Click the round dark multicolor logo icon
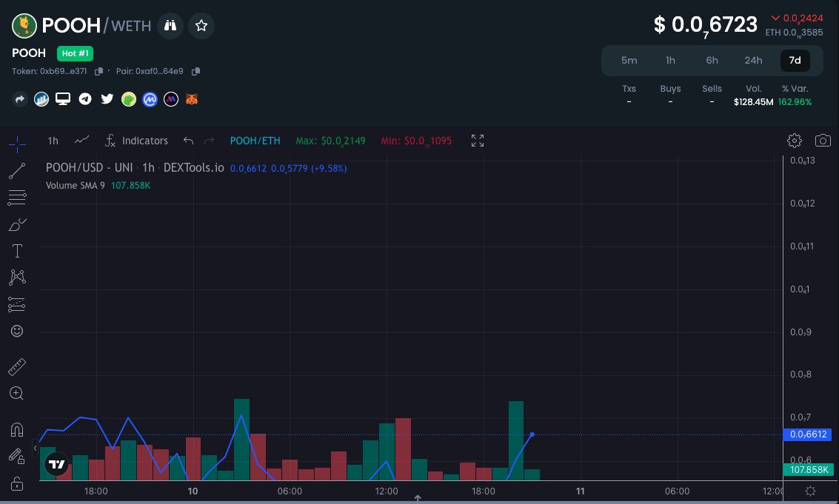839x504 pixels. point(171,99)
